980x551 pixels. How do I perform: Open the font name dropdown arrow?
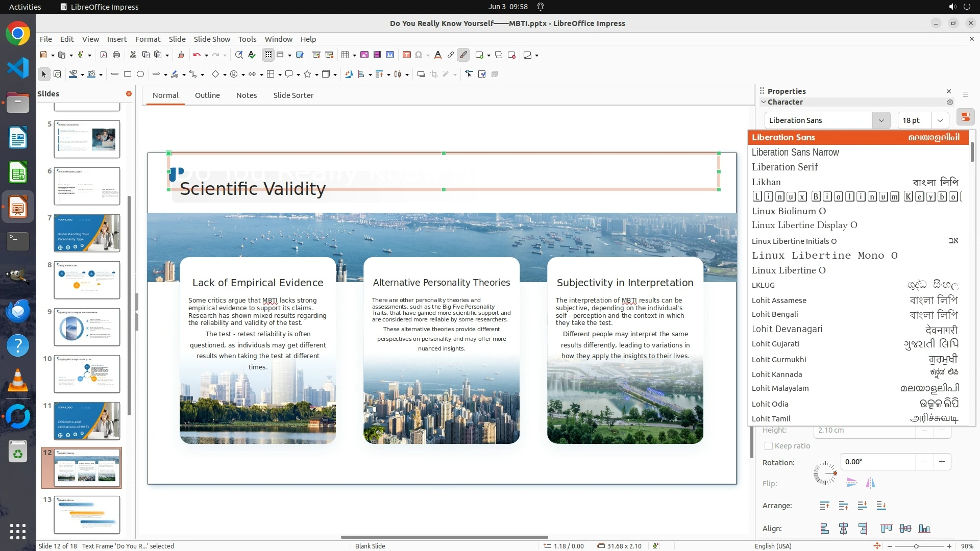click(x=881, y=120)
